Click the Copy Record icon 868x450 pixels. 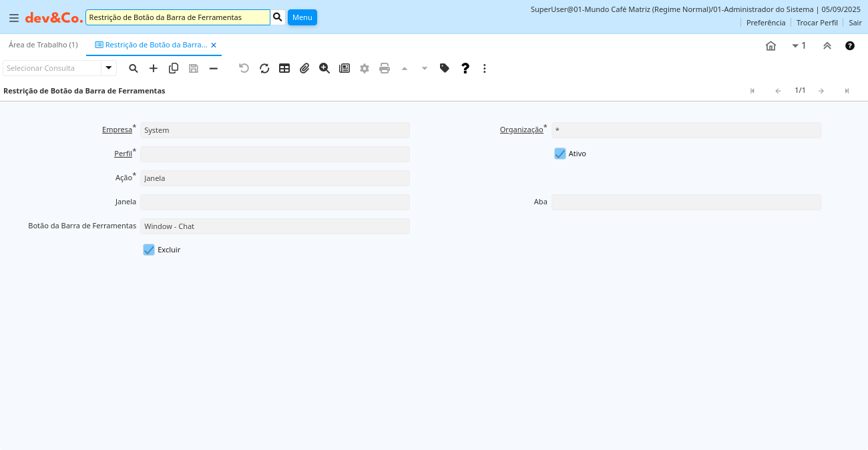(174, 68)
